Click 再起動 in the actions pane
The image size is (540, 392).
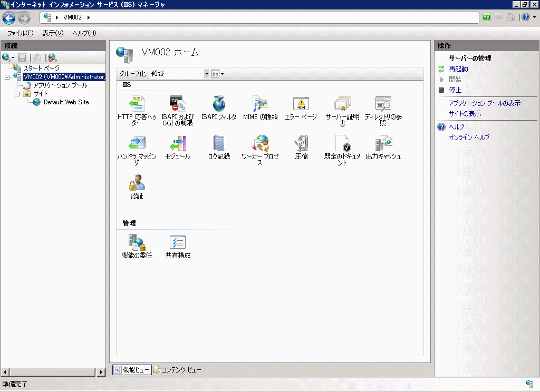pyautogui.click(x=458, y=69)
